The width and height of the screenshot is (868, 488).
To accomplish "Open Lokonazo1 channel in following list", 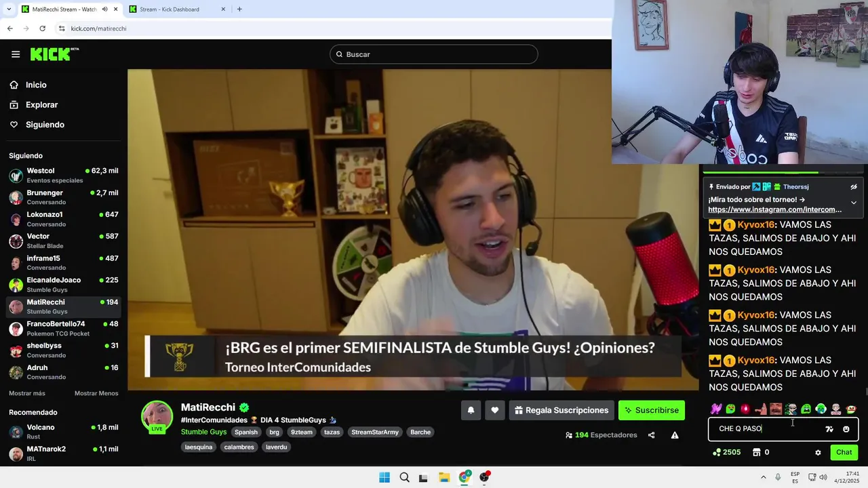I will (x=63, y=219).
